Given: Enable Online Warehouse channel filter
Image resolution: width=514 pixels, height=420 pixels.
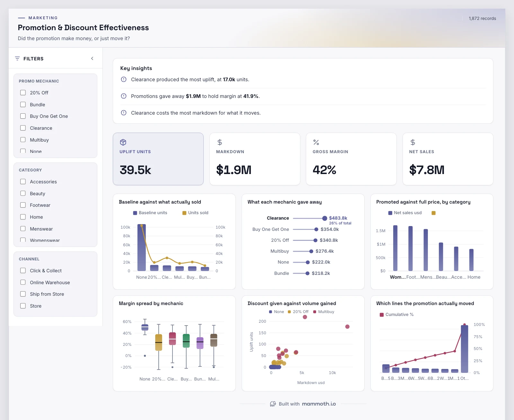Looking at the screenshot, I should tap(23, 283).
